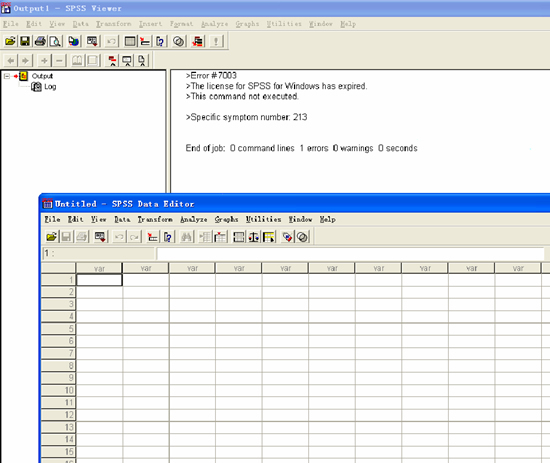Click Redo in Data Editor toolbar
Image resolution: width=550 pixels, height=463 pixels.
click(134, 237)
